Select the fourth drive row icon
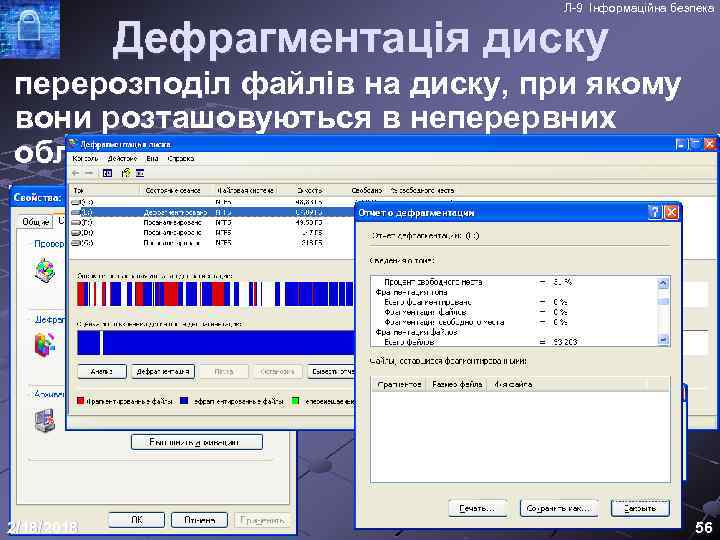720x540 pixels. 75,233
